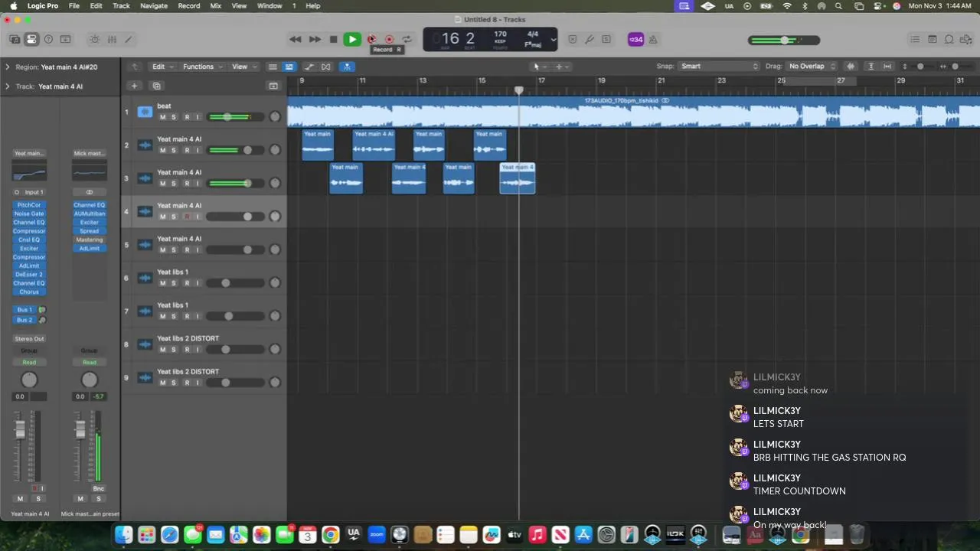Open Smart Controls dial icon

coord(94,39)
